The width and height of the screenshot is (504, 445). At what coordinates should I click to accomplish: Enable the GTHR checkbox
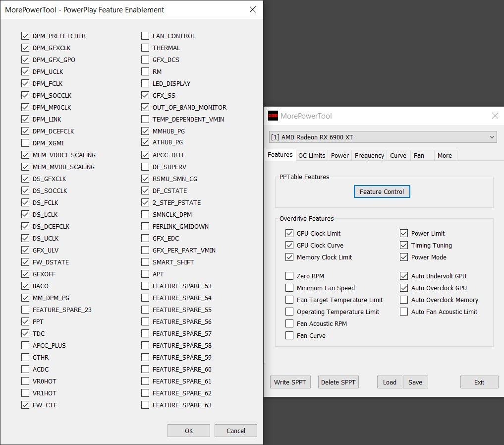(x=25, y=357)
